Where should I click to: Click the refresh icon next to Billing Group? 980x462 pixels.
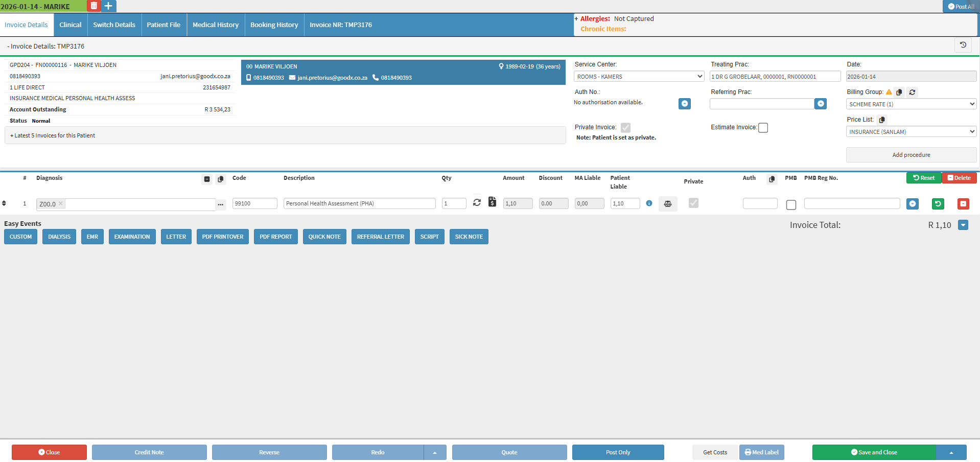[912, 93]
